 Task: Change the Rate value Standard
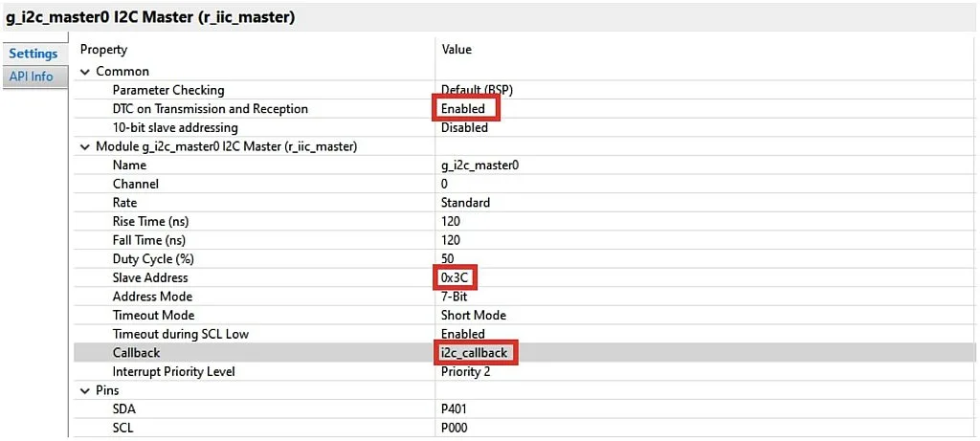click(465, 203)
